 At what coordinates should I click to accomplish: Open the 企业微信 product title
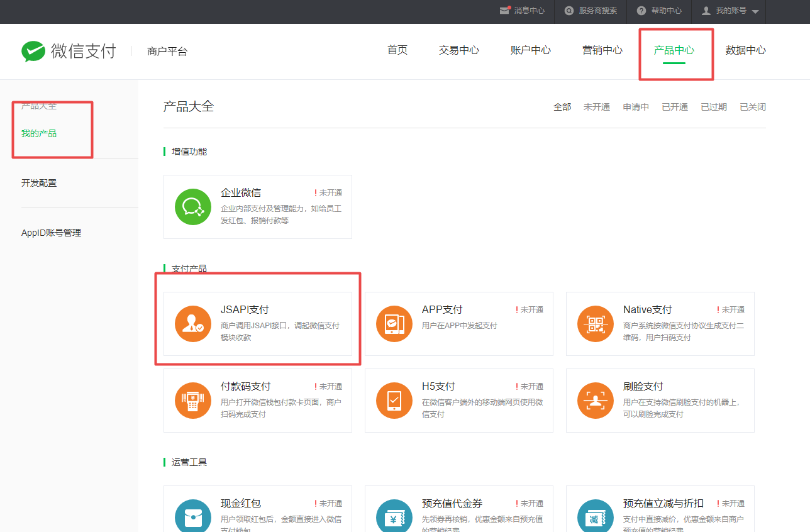(241, 192)
